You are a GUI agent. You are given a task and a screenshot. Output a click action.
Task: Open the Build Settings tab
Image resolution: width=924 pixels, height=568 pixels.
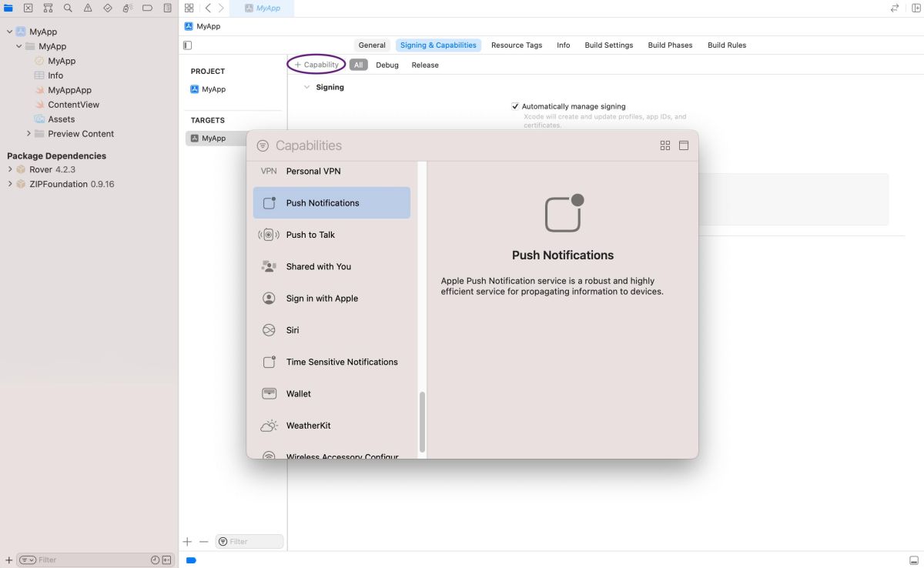click(608, 45)
